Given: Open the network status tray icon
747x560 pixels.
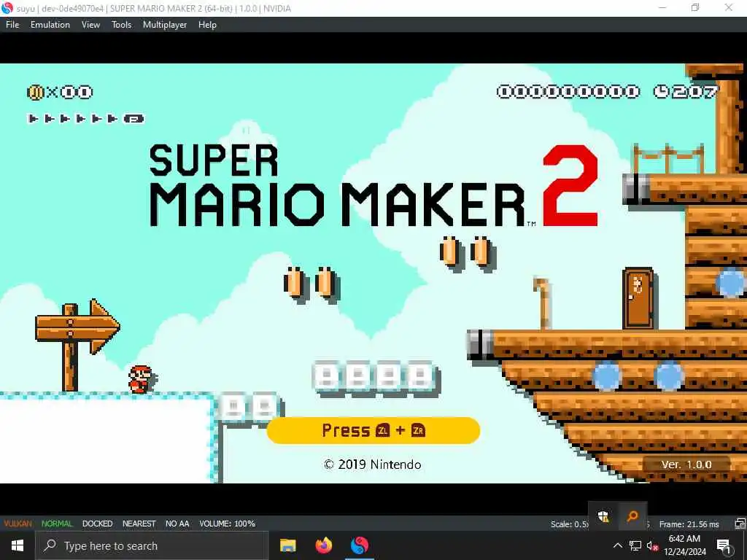Looking at the screenshot, I should point(635,545).
